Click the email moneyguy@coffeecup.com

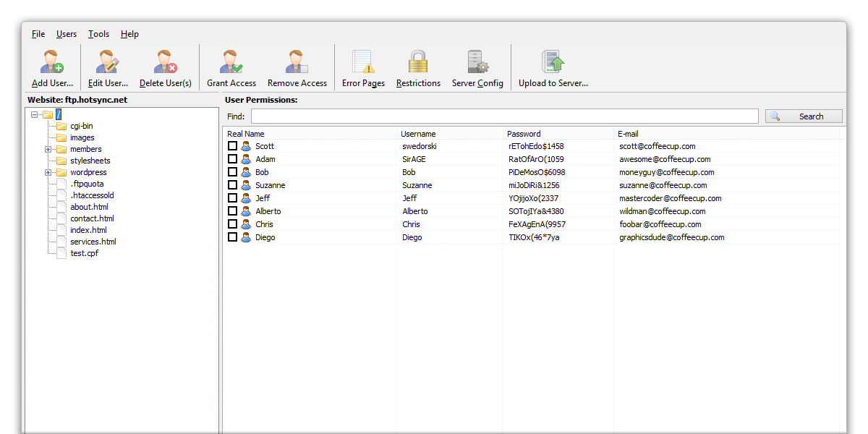[x=667, y=172]
